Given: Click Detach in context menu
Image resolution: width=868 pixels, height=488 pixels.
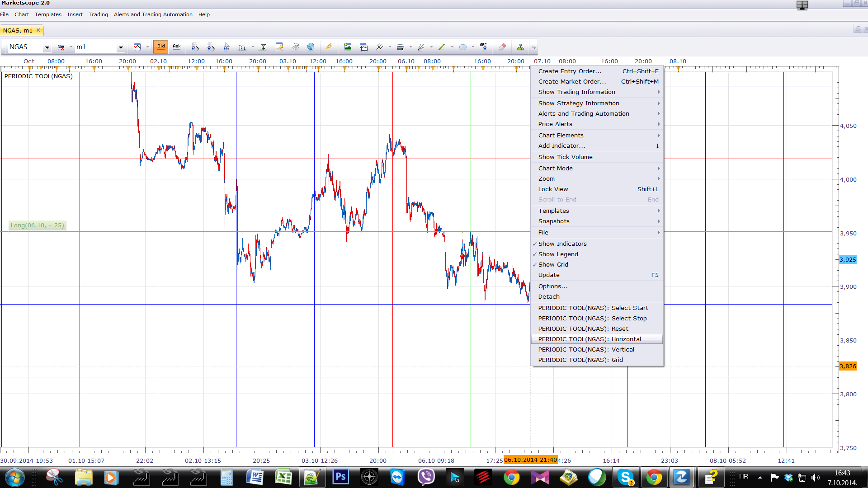Looking at the screenshot, I should click(597, 296).
